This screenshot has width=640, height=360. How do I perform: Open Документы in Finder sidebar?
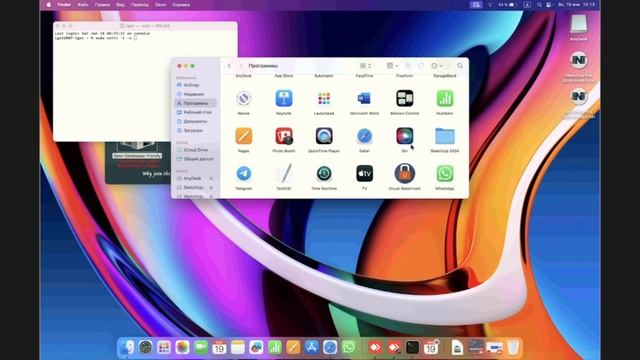(195, 121)
